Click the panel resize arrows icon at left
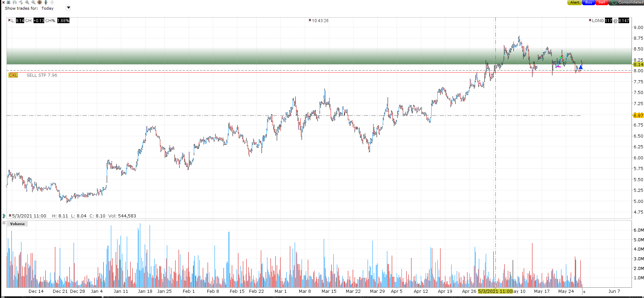The image size is (644, 298). tap(4, 216)
